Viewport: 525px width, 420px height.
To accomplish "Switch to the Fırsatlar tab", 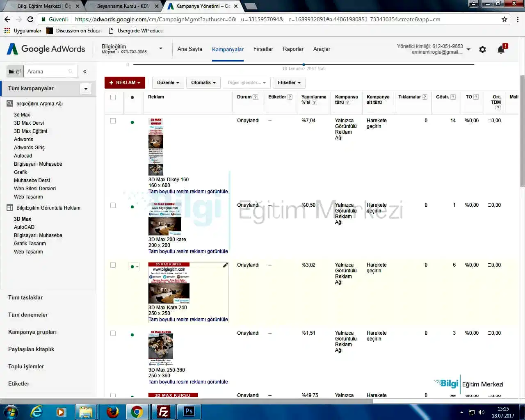I will [263, 49].
